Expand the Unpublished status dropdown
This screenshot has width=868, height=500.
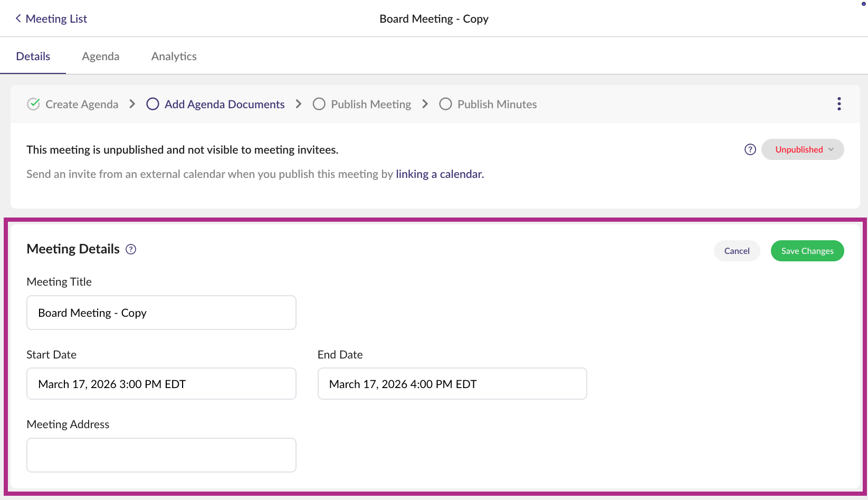point(803,149)
